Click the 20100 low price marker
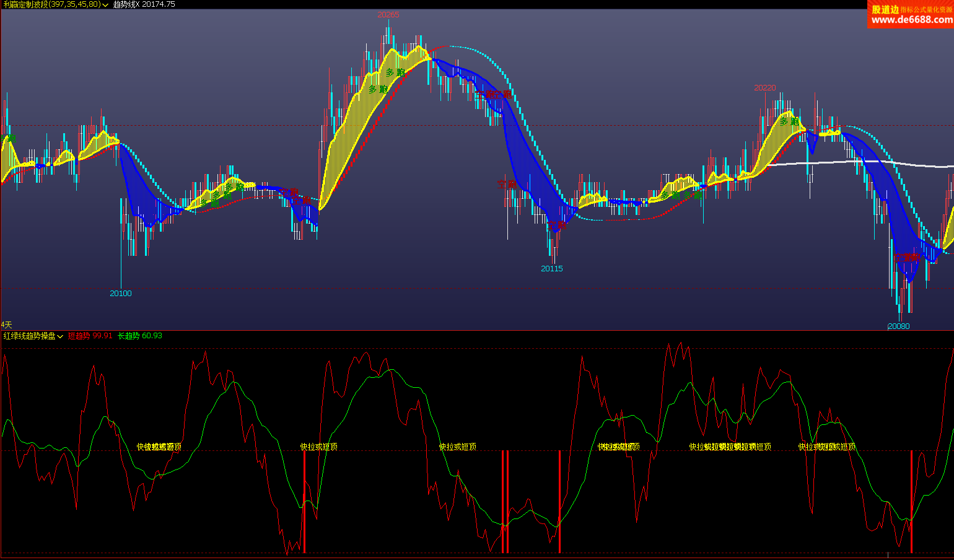This screenshot has width=954, height=560. [x=121, y=294]
